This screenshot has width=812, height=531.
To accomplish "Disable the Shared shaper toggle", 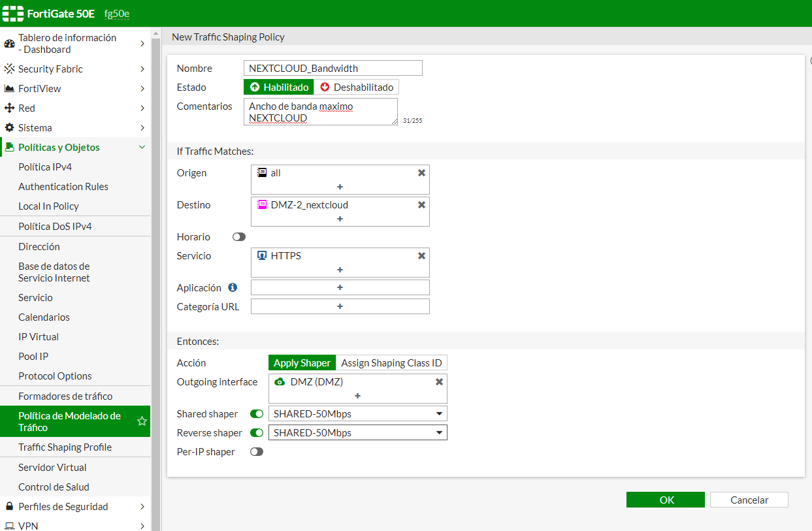I will (x=257, y=413).
